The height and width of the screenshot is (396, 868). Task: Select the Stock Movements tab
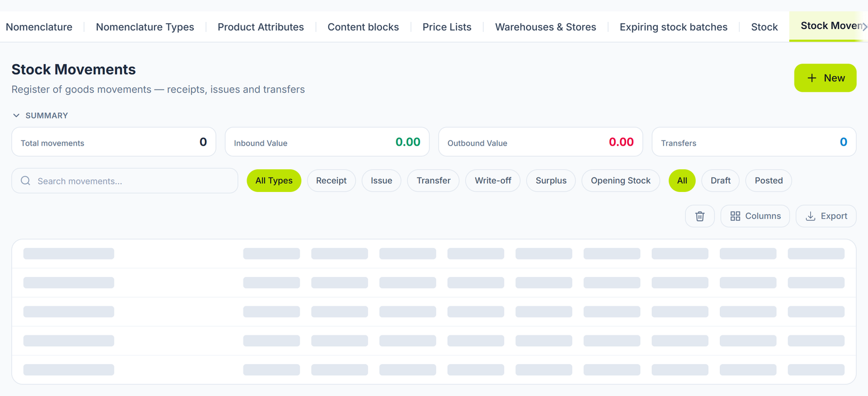coord(829,26)
